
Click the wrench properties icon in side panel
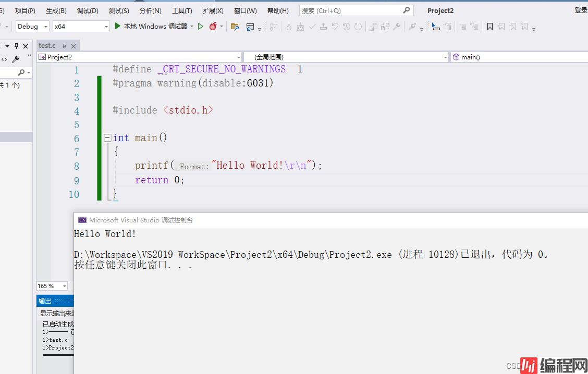(16, 59)
